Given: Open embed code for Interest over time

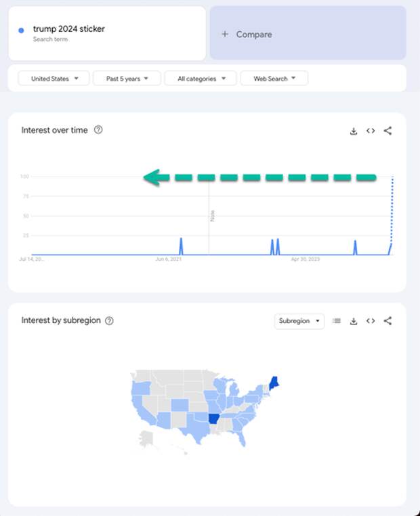Looking at the screenshot, I should [371, 131].
